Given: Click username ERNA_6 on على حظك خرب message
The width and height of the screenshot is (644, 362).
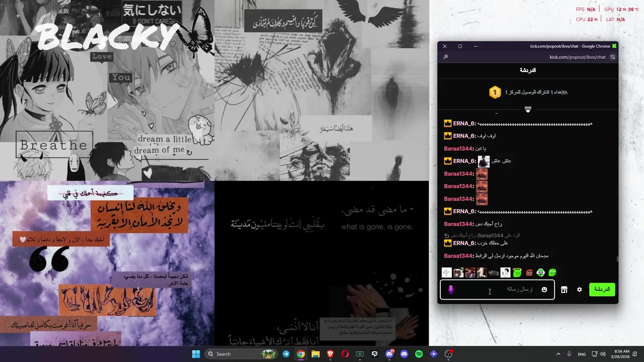Looking at the screenshot, I should pos(464,243).
